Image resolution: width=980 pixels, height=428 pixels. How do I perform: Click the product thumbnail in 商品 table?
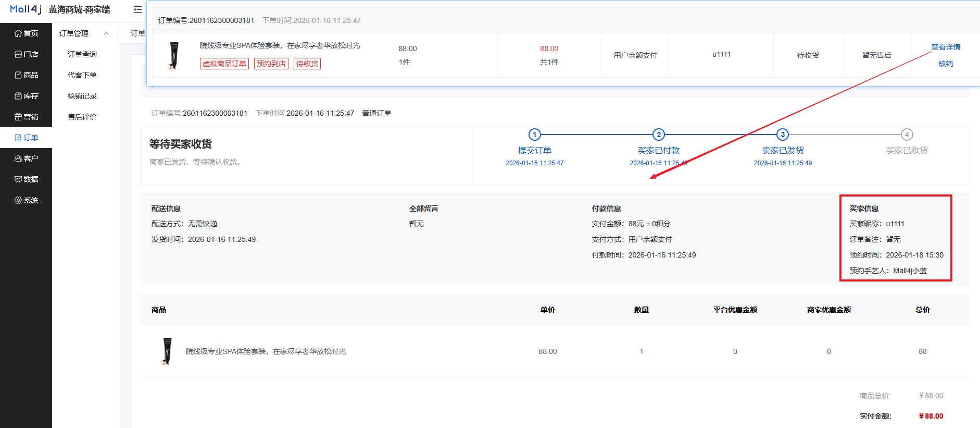(x=167, y=351)
